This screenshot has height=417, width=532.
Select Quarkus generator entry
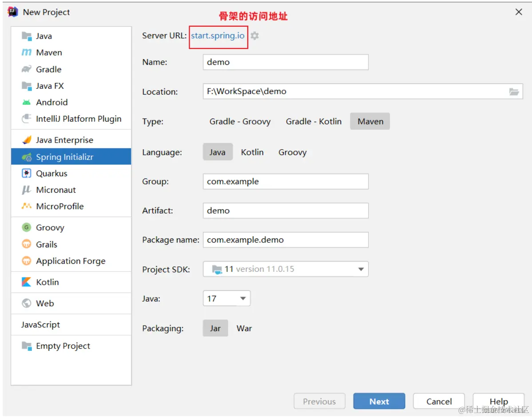tap(71, 173)
